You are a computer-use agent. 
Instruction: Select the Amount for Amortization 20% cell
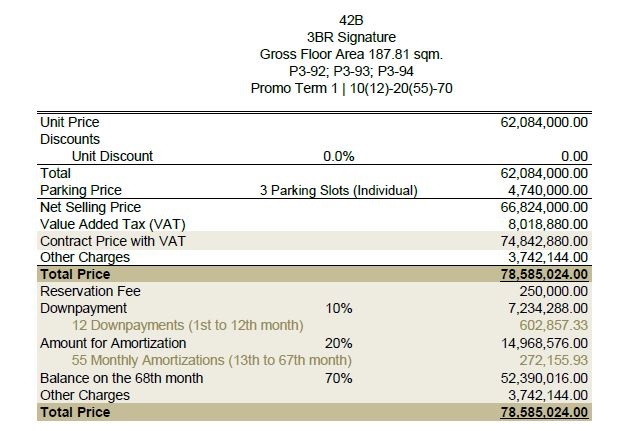(x=339, y=343)
